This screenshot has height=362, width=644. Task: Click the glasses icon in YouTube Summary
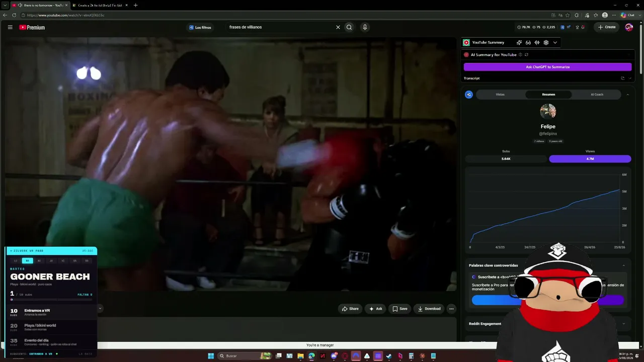(528, 43)
